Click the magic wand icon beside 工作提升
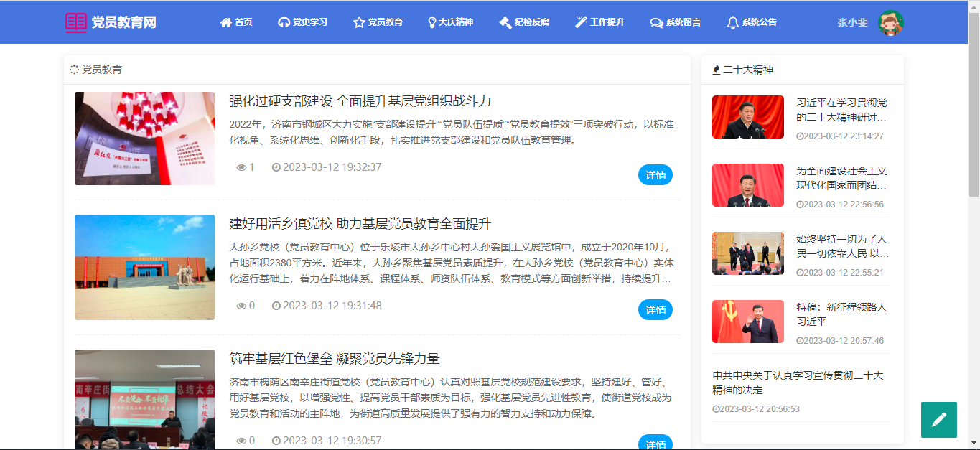 point(581,22)
